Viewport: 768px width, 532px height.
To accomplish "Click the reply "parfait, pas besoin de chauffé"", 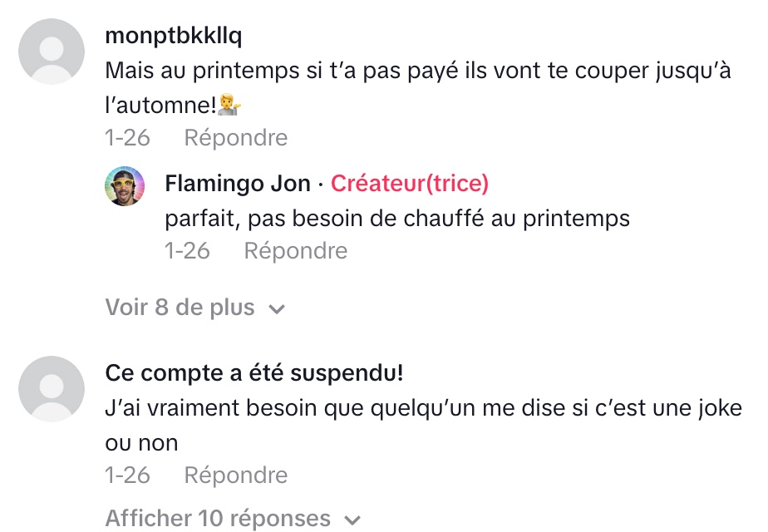I will (397, 219).
